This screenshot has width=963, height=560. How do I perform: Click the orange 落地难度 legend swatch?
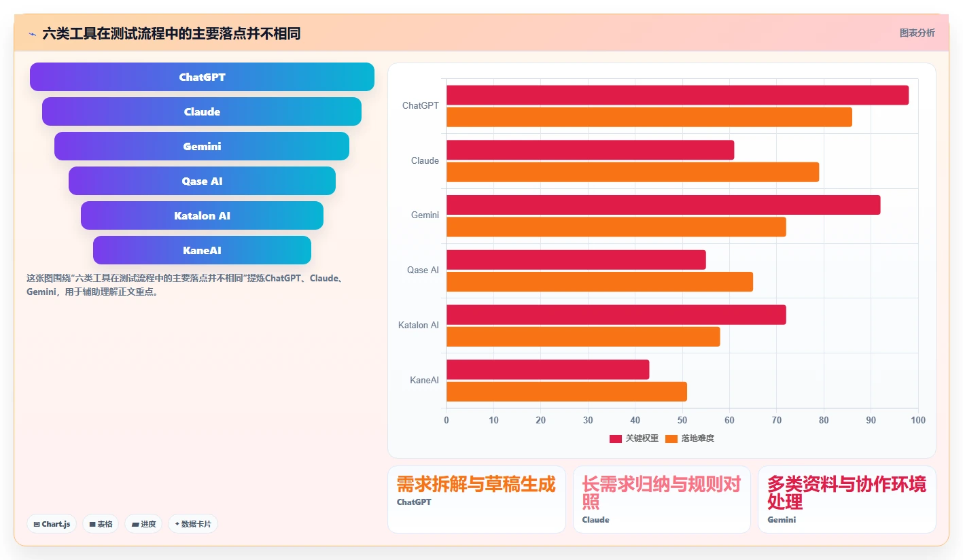(671, 438)
